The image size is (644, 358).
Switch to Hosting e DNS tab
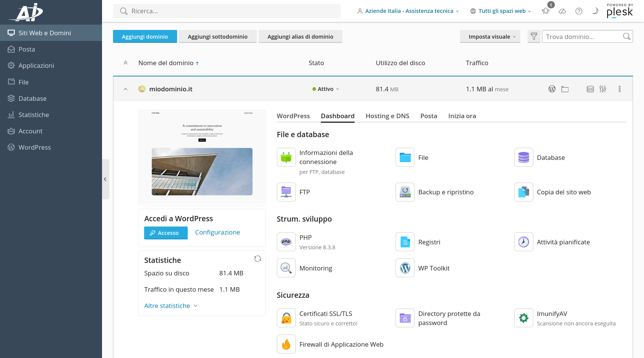coord(387,116)
